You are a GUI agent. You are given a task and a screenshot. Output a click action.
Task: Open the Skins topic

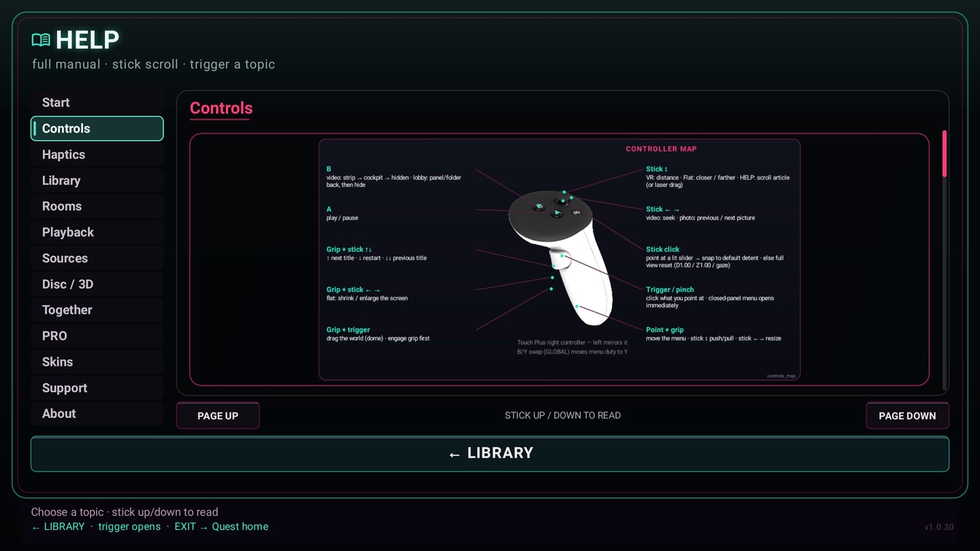pos(97,361)
